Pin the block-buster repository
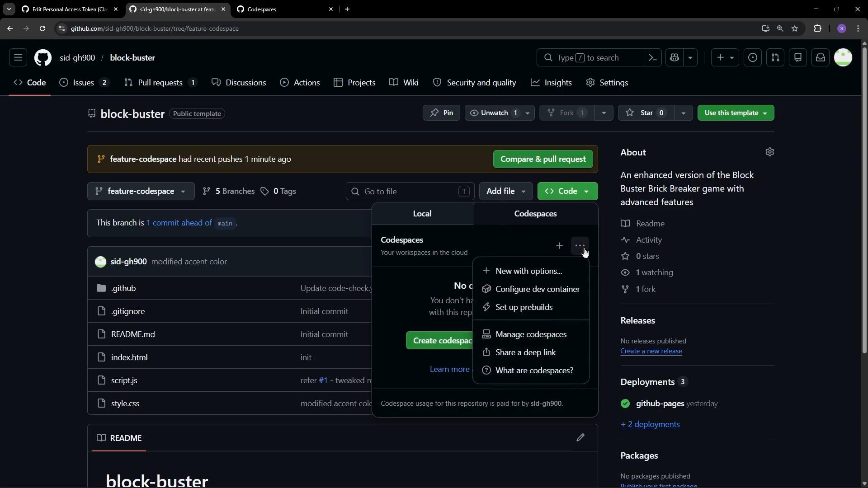This screenshot has height=488, width=868. [x=441, y=113]
